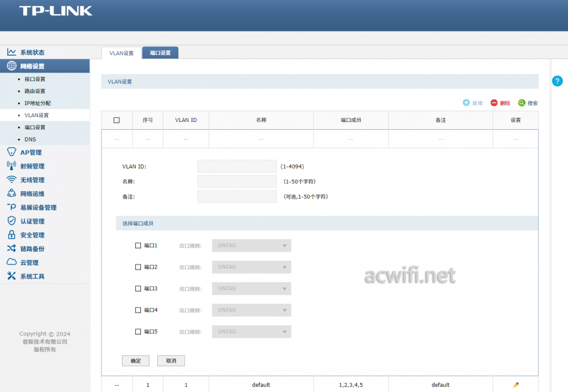Toggle the select-all checkbox in table header
Viewport: 568px width, 392px height.
tap(117, 120)
